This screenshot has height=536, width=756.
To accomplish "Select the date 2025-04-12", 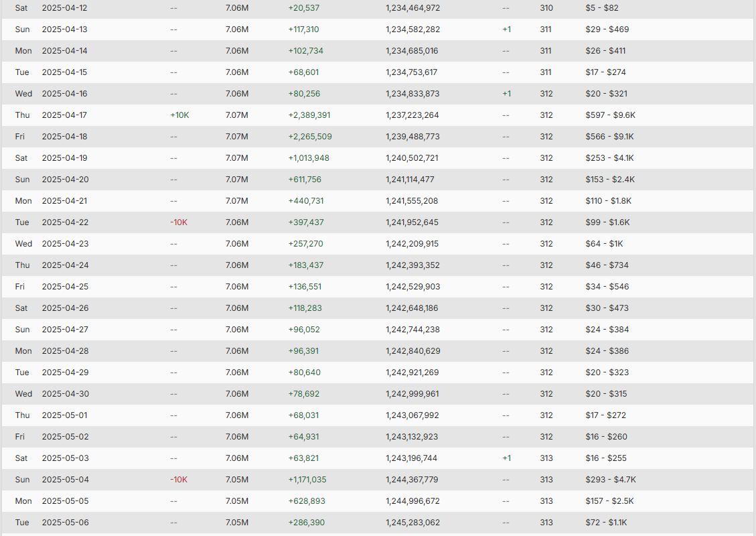I will pyautogui.click(x=64, y=8).
